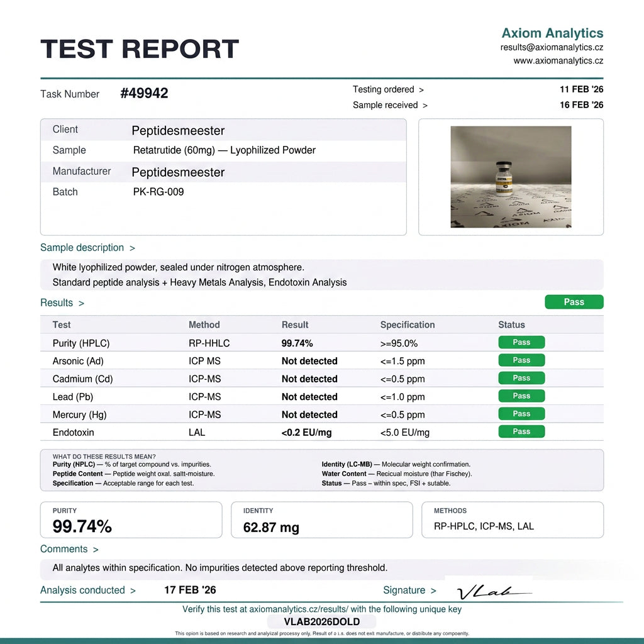The height and width of the screenshot is (644, 644).
Task: Expand the Comments section heading
Action: (69, 549)
